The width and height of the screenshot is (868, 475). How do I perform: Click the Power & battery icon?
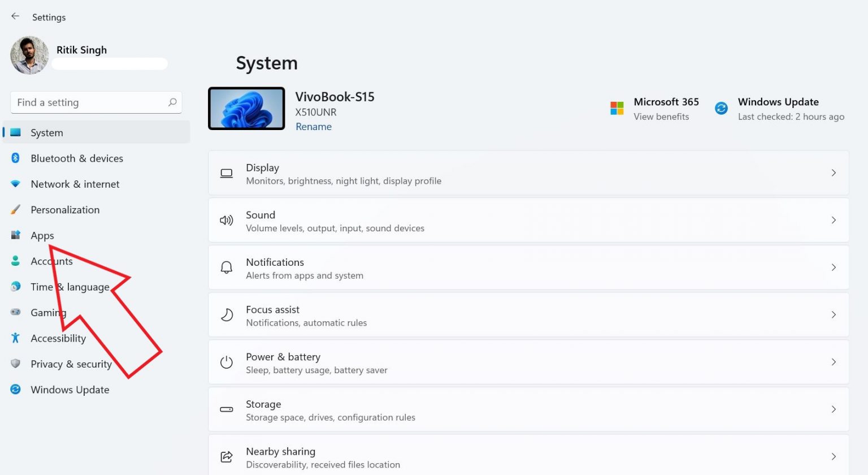click(x=227, y=362)
